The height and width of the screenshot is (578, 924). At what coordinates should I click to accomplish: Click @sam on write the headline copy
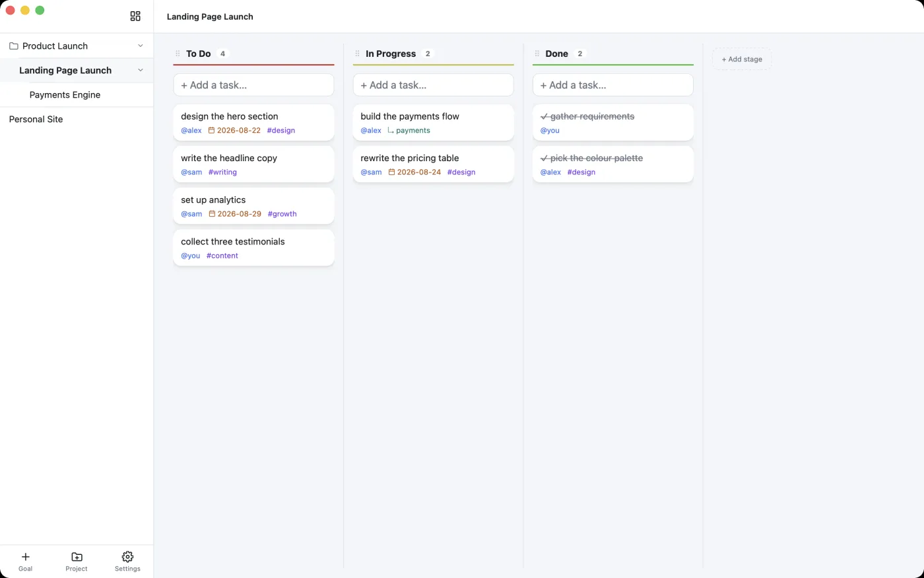(191, 172)
